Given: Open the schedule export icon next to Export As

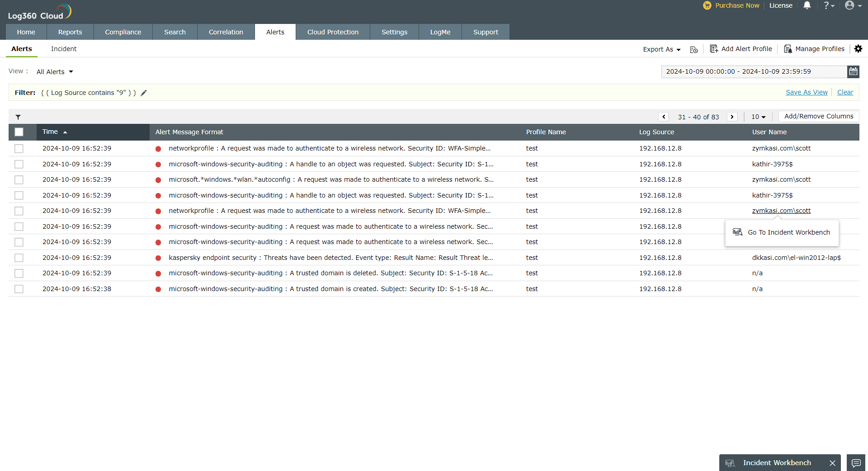Looking at the screenshot, I should tap(694, 50).
